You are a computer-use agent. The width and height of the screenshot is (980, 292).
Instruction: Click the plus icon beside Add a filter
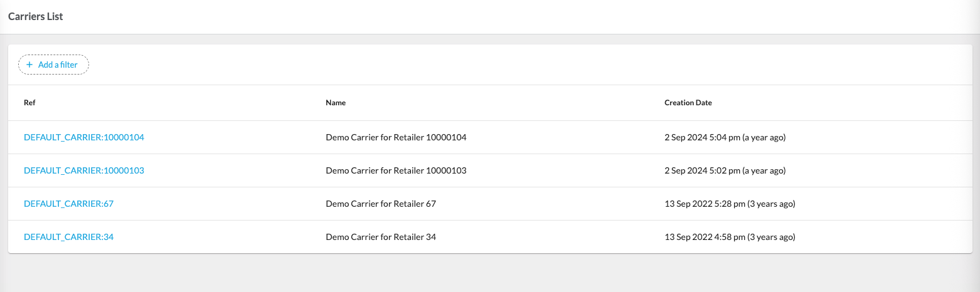[x=29, y=65]
